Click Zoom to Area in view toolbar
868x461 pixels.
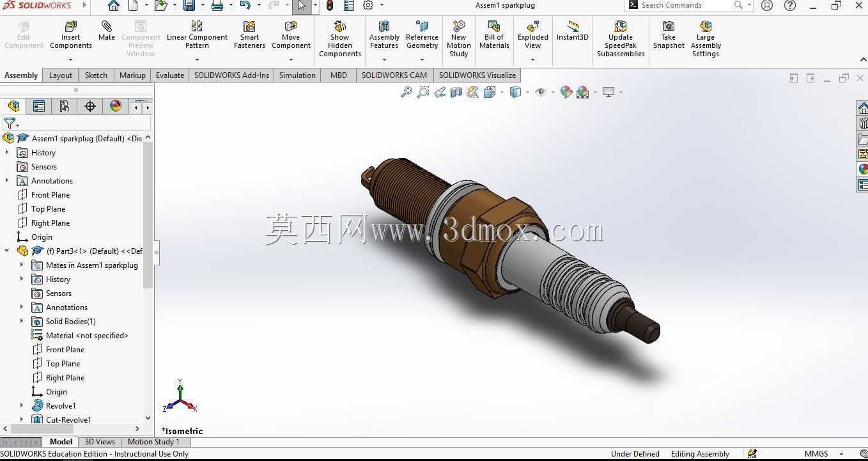pyautogui.click(x=422, y=92)
